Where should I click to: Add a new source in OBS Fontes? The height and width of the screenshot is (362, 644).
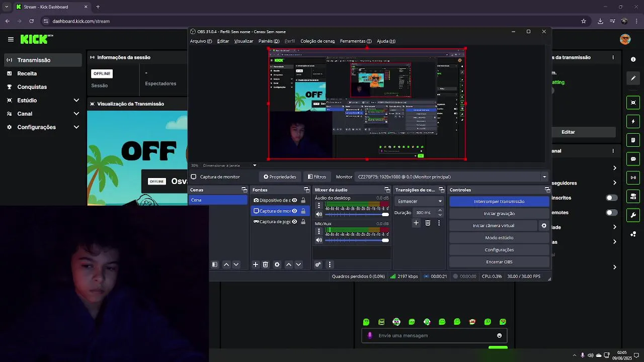click(x=256, y=264)
